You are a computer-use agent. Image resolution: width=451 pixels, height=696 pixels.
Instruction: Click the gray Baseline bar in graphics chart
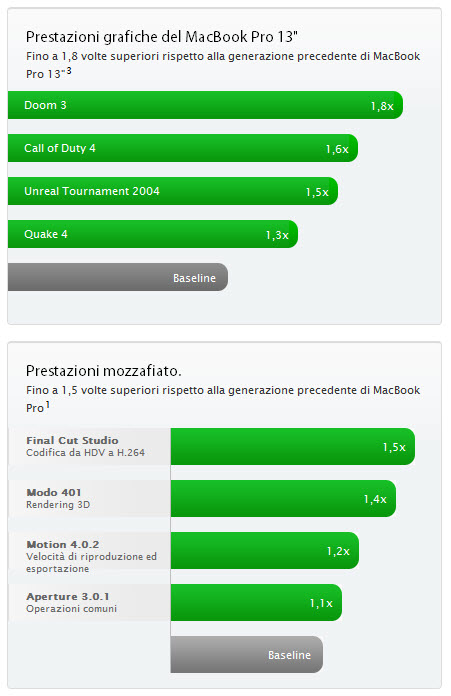tap(118, 277)
